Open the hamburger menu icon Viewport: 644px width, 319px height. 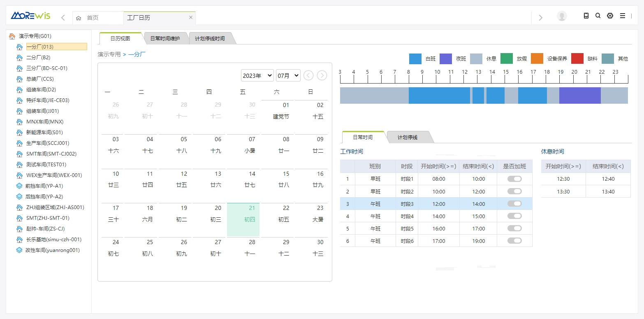pos(622,16)
